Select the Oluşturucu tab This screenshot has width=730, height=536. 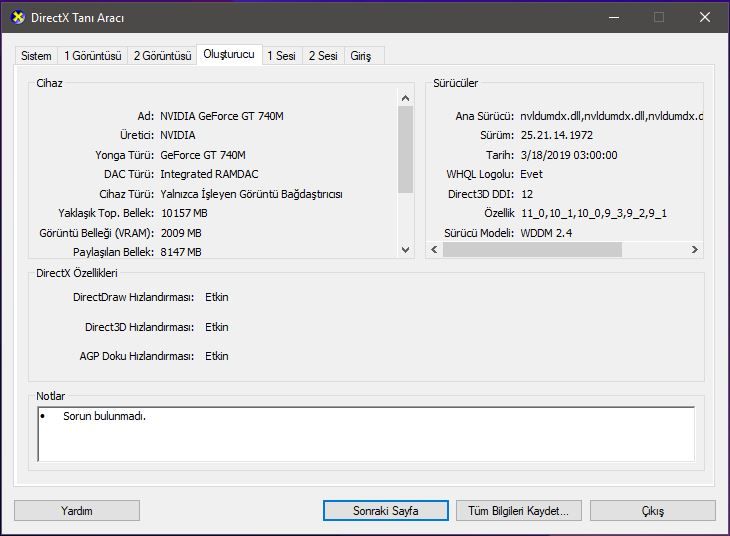coord(229,54)
